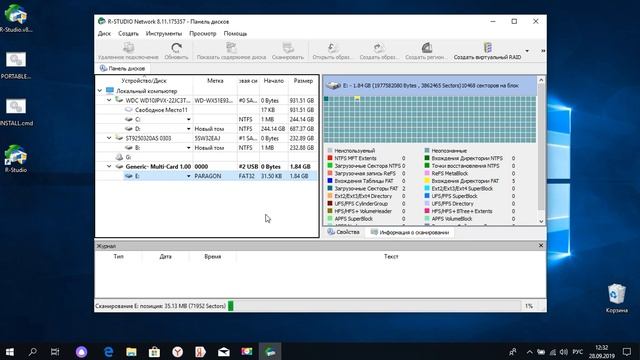640x360 pixels.
Task: Open Task View on taskbar
Action: [x=55, y=352]
